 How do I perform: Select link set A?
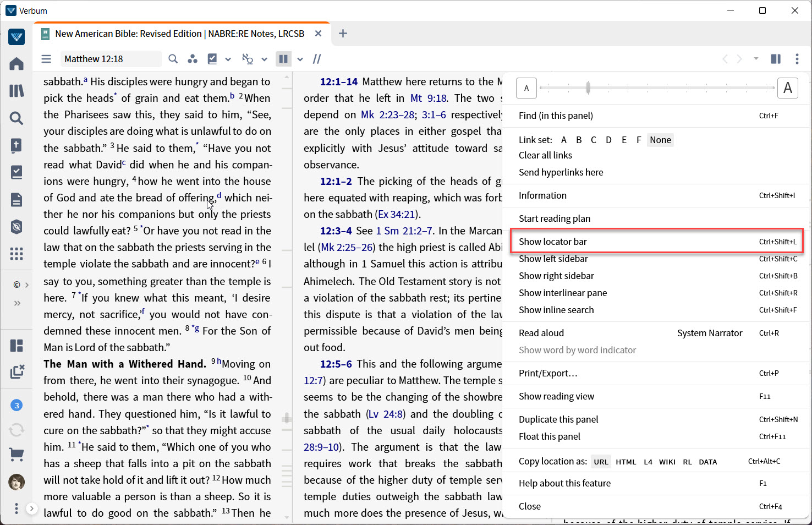click(x=564, y=140)
